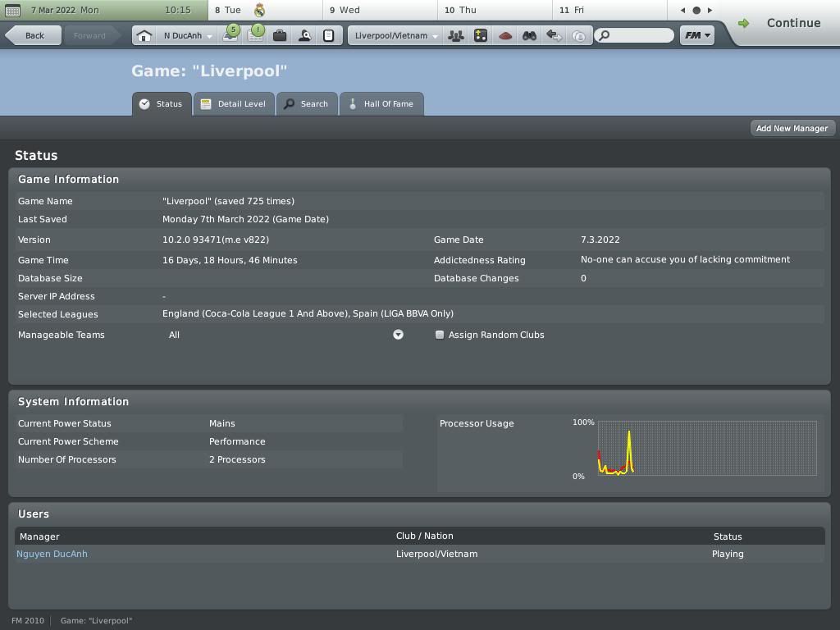Open the squad players icon

[456, 36]
